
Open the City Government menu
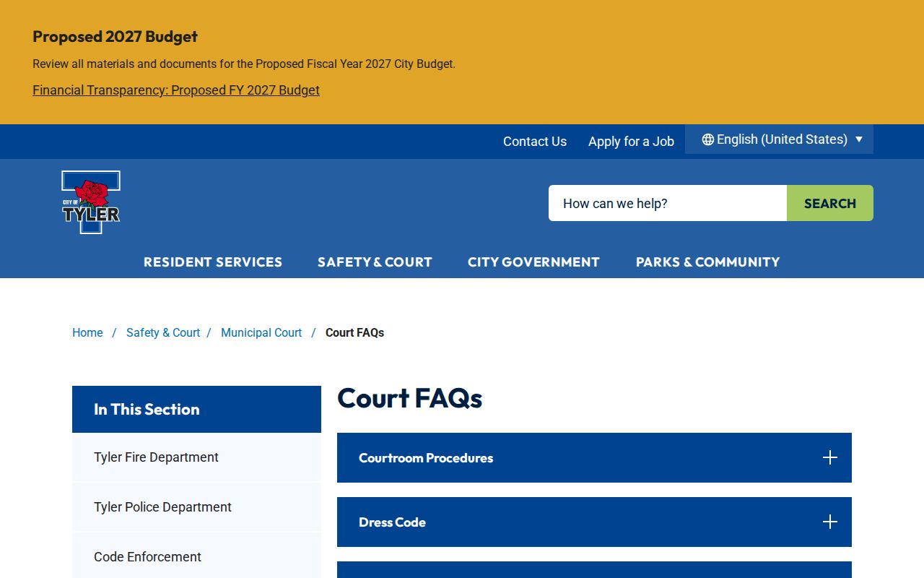click(533, 262)
